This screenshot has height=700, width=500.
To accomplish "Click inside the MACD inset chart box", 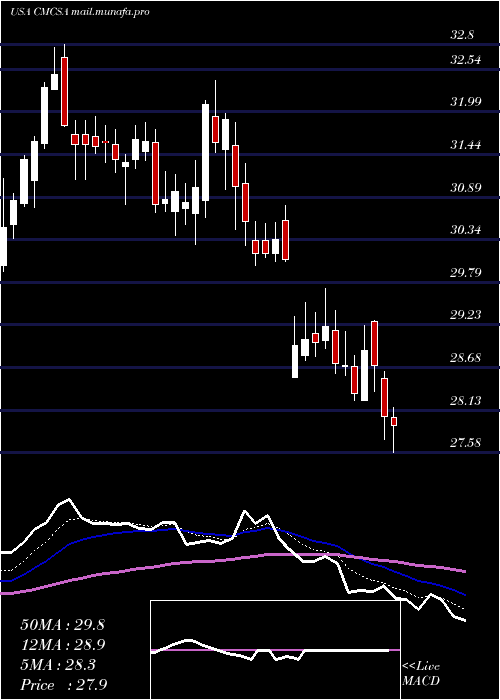I will pos(275,650).
